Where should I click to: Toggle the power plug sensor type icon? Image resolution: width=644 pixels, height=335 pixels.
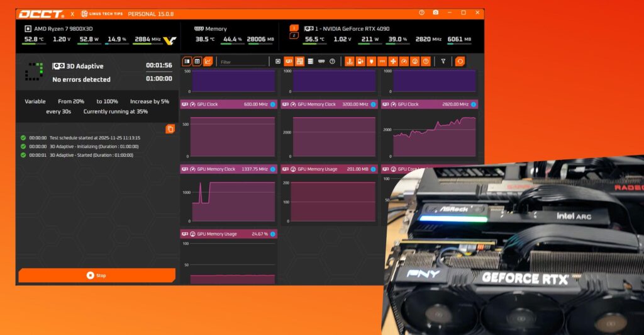(x=371, y=62)
